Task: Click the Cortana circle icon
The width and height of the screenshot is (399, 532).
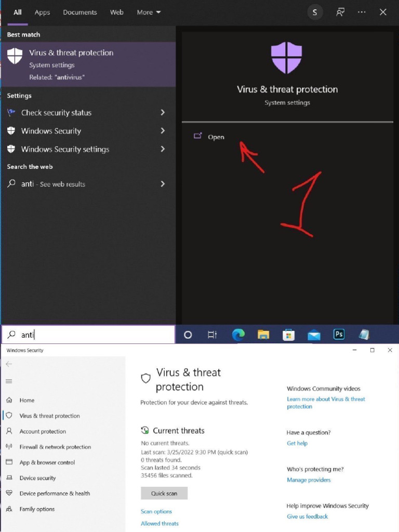Action: click(x=188, y=335)
